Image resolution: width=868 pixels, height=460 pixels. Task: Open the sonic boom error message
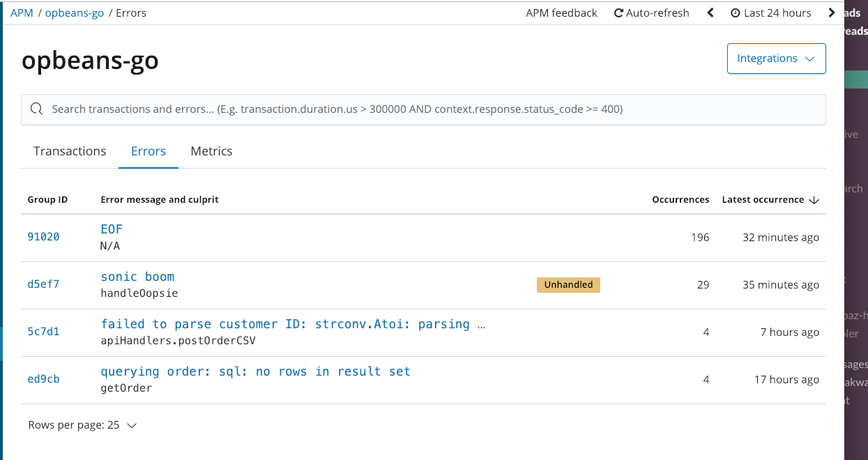click(x=137, y=277)
